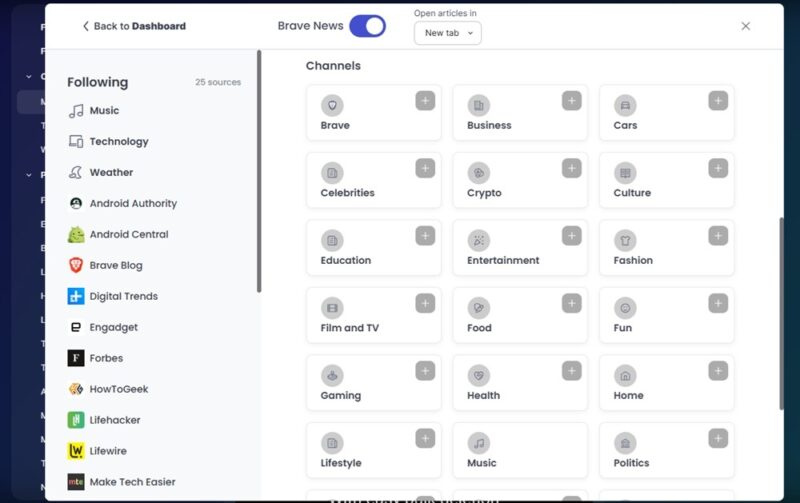Follow the Business channel with plus button
The height and width of the screenshot is (503, 800).
(x=571, y=100)
